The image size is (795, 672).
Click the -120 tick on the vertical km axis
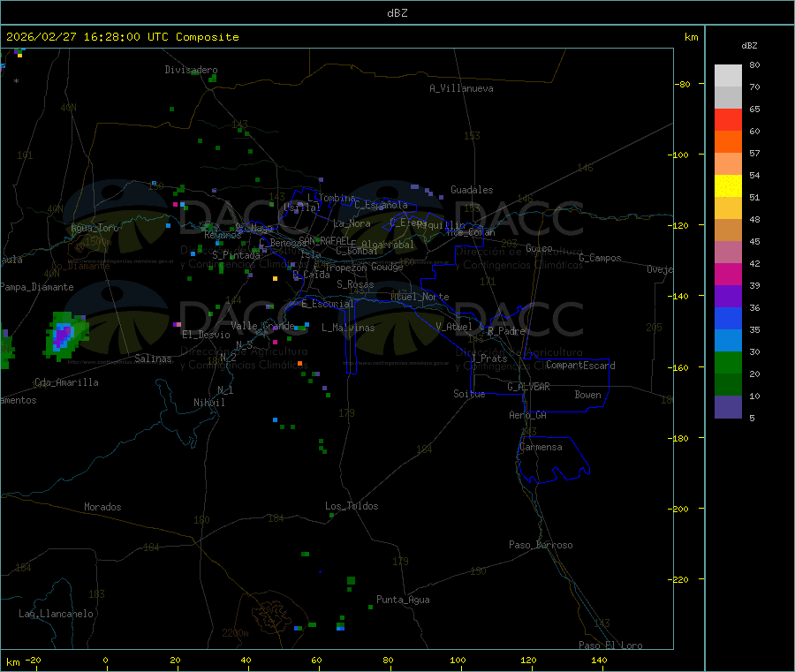[679, 225]
